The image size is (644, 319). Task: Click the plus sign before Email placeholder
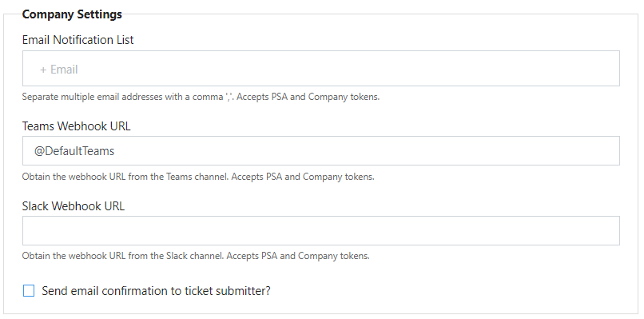43,70
